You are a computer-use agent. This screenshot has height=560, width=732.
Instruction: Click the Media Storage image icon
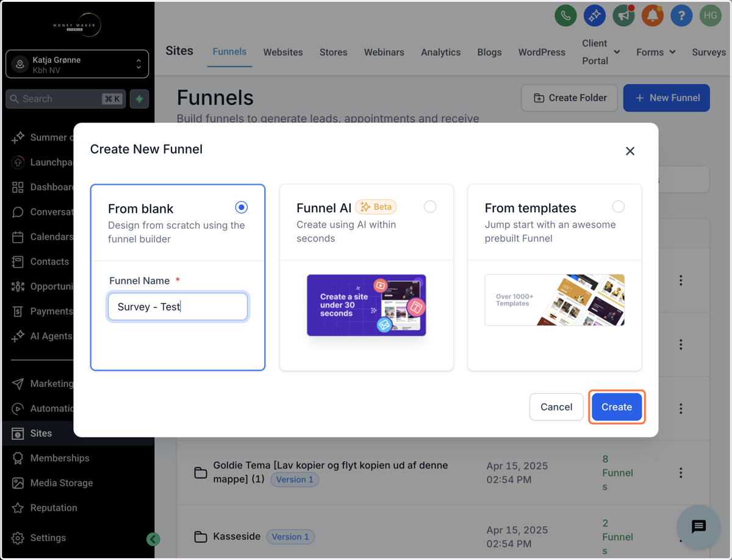tap(18, 483)
